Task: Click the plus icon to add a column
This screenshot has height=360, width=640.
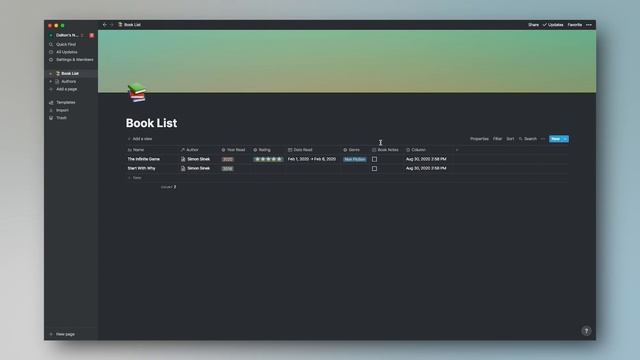Action: tap(457, 150)
